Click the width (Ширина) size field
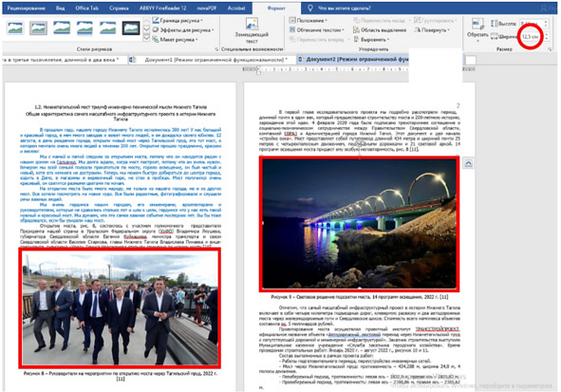 [x=532, y=36]
